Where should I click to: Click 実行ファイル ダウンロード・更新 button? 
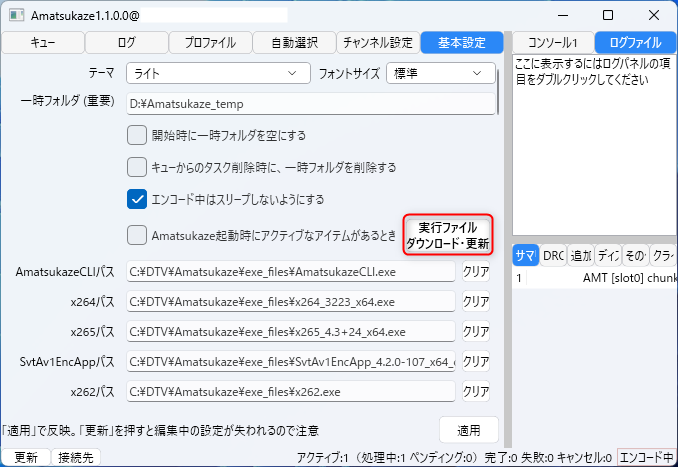pos(448,235)
